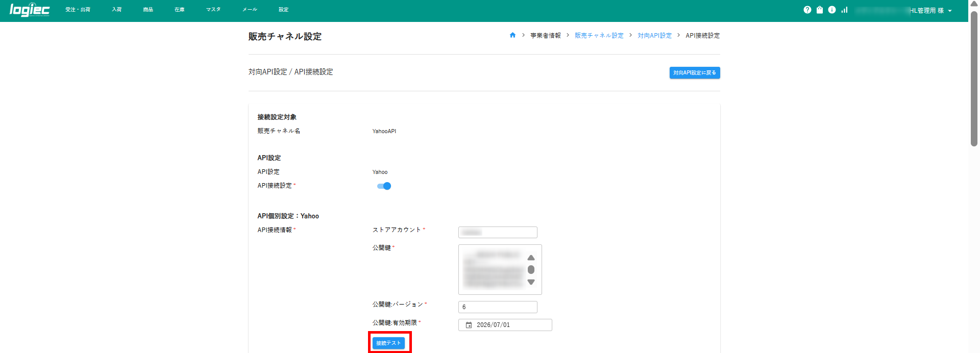Toggle the API接続設定 switch
This screenshot has height=353, width=980.
click(384, 186)
